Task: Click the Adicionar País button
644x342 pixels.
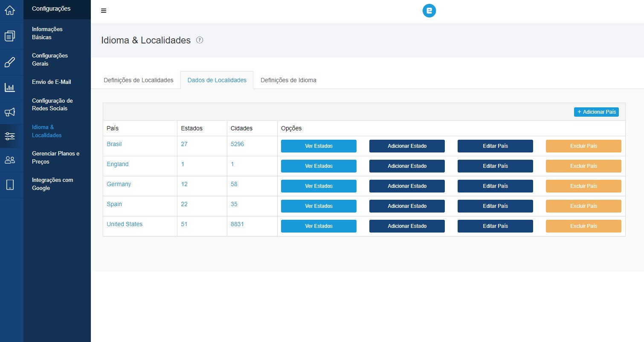Action: point(596,112)
